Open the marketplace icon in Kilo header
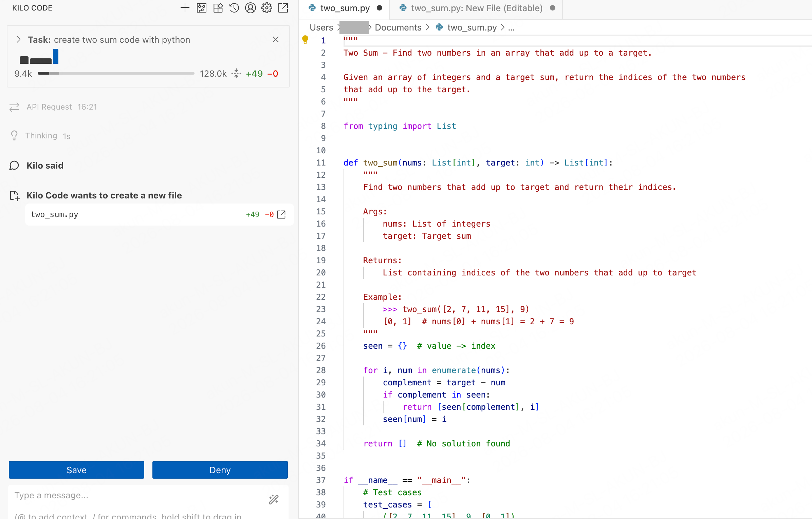 point(218,8)
